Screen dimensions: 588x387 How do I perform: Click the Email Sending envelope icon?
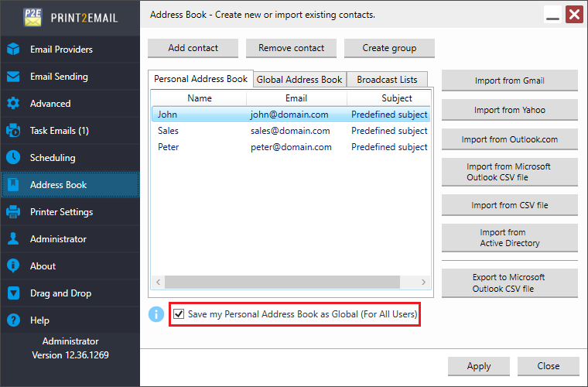coord(13,77)
